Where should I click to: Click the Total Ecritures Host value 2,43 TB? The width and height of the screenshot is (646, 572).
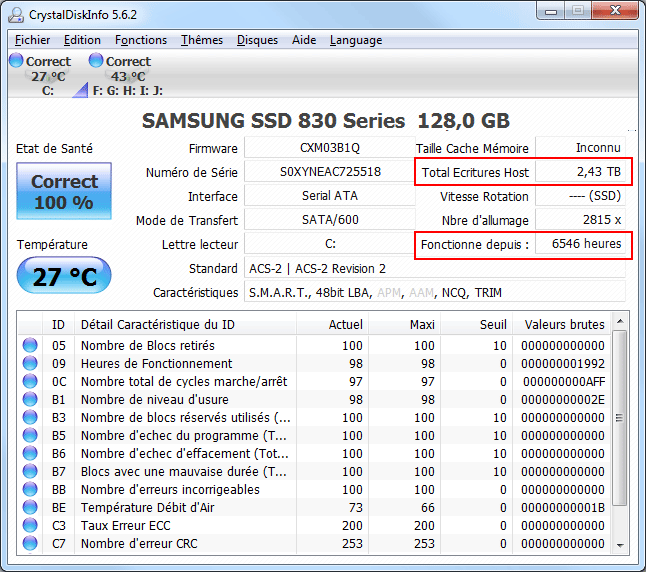point(580,171)
